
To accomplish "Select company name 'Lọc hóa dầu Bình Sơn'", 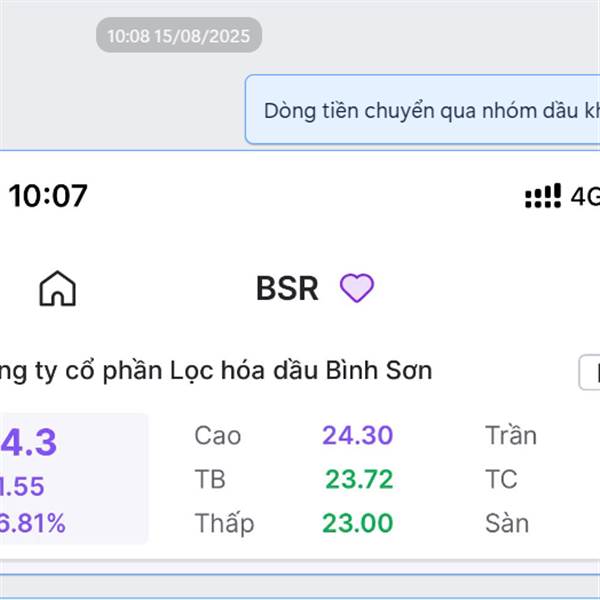I will click(301, 370).
